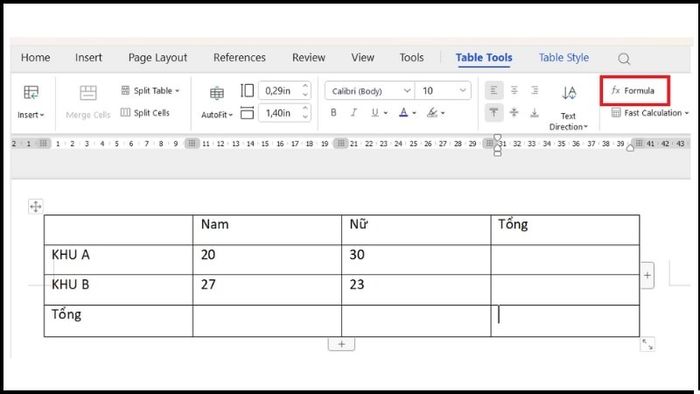Image resolution: width=700 pixels, height=394 pixels.
Task: Click the right indent ruler marker
Action: point(630,148)
